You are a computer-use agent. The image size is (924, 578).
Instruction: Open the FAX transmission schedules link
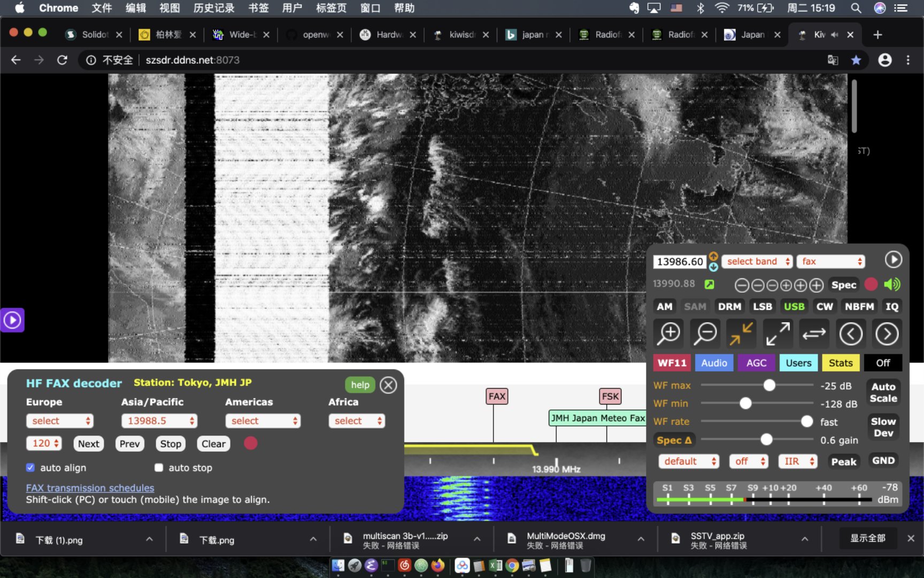[90, 488]
